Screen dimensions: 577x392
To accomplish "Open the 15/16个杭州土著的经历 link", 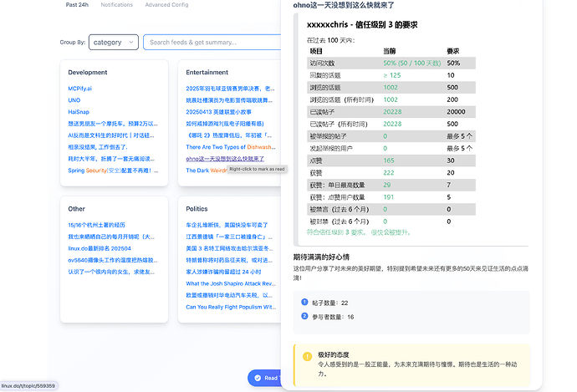I will [96, 225].
